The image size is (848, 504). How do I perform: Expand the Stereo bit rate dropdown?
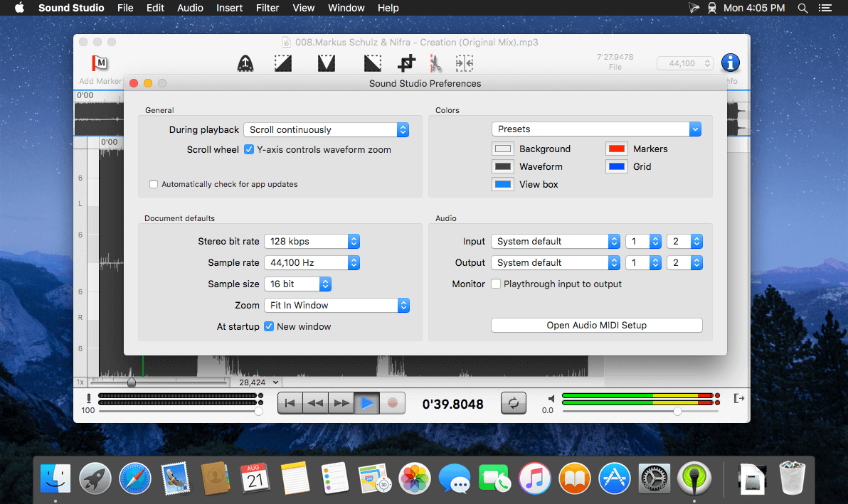[312, 241]
